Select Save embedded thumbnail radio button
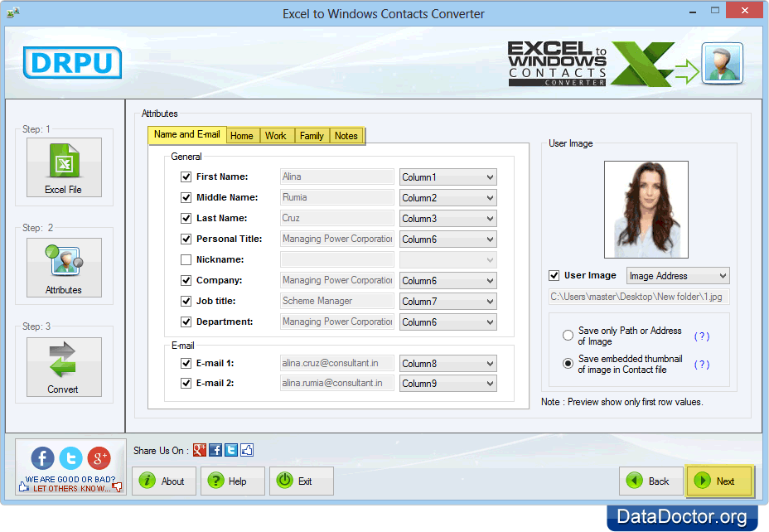 coord(568,363)
